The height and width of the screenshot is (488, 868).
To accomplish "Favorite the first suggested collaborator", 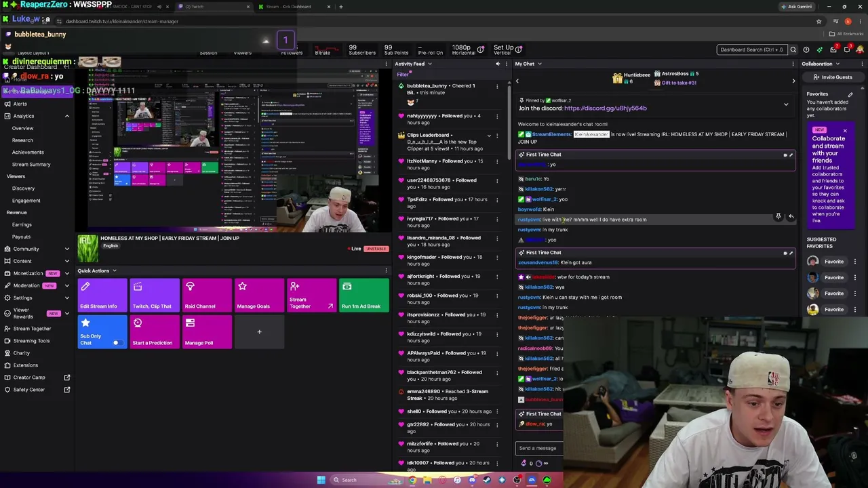I will coord(834,262).
